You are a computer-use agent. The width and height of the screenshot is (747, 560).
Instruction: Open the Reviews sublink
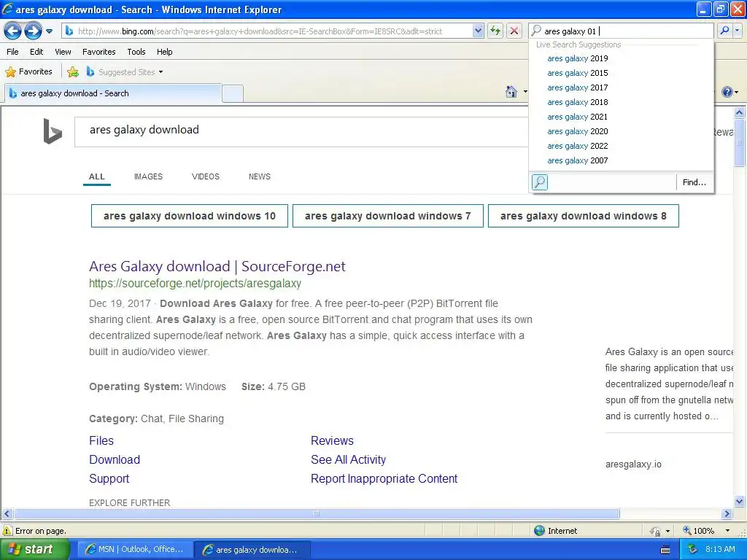point(332,440)
